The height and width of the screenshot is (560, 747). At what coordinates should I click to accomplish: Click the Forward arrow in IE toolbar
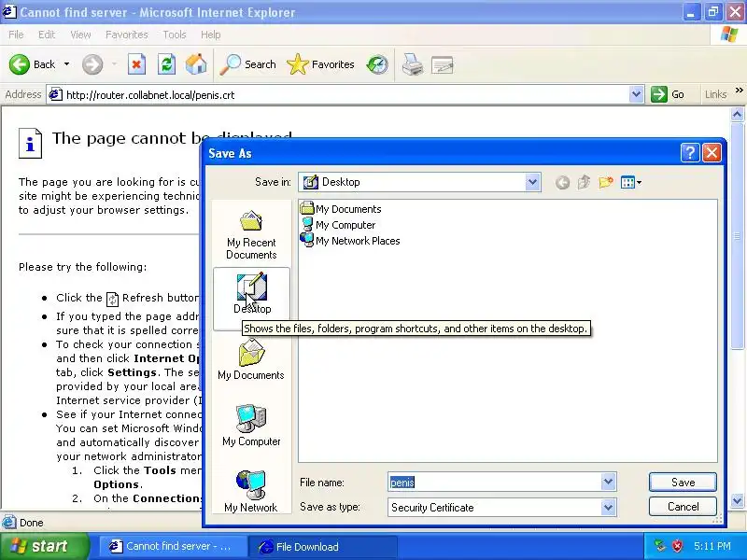tap(92, 64)
